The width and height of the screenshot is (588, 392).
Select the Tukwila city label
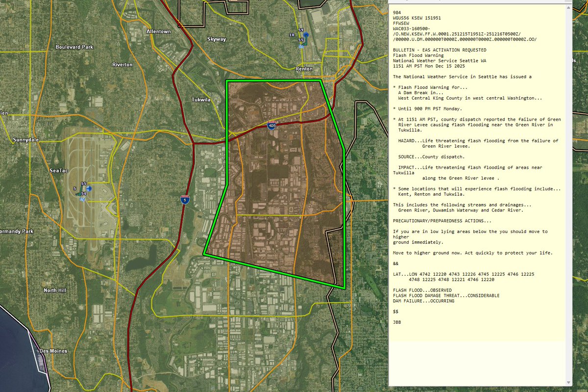click(202, 99)
